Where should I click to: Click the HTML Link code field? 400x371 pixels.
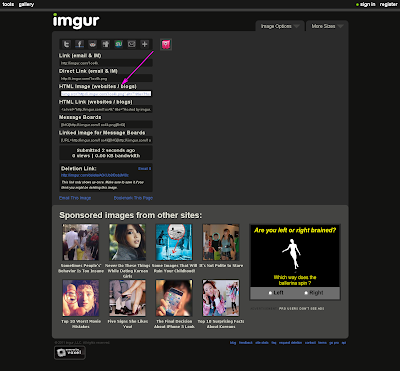(x=106, y=109)
